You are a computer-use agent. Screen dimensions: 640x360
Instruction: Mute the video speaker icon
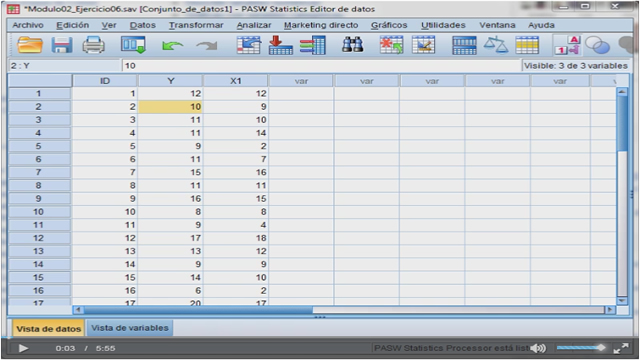[x=538, y=348]
